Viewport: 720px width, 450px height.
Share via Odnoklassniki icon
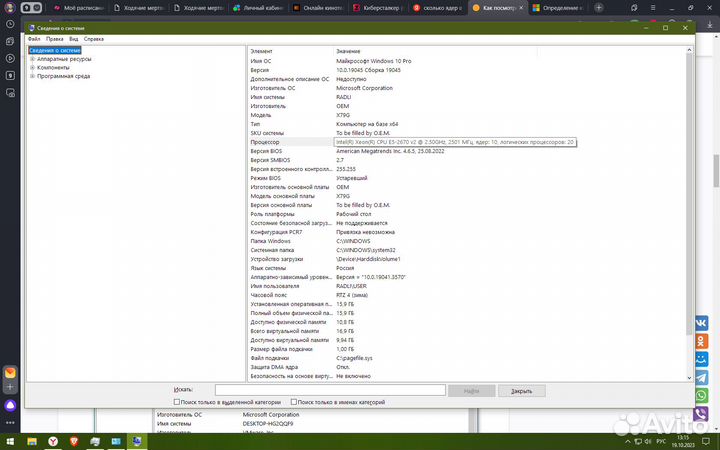point(701,341)
